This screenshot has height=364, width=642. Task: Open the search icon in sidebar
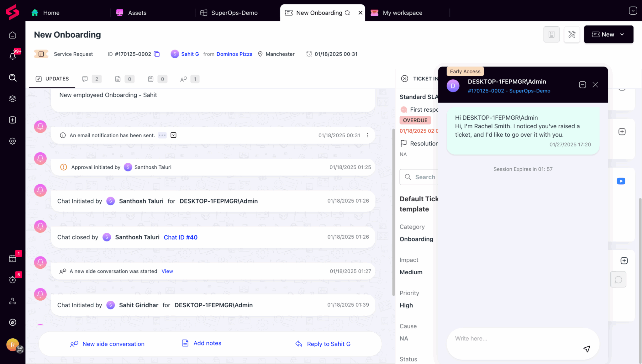pyautogui.click(x=13, y=77)
